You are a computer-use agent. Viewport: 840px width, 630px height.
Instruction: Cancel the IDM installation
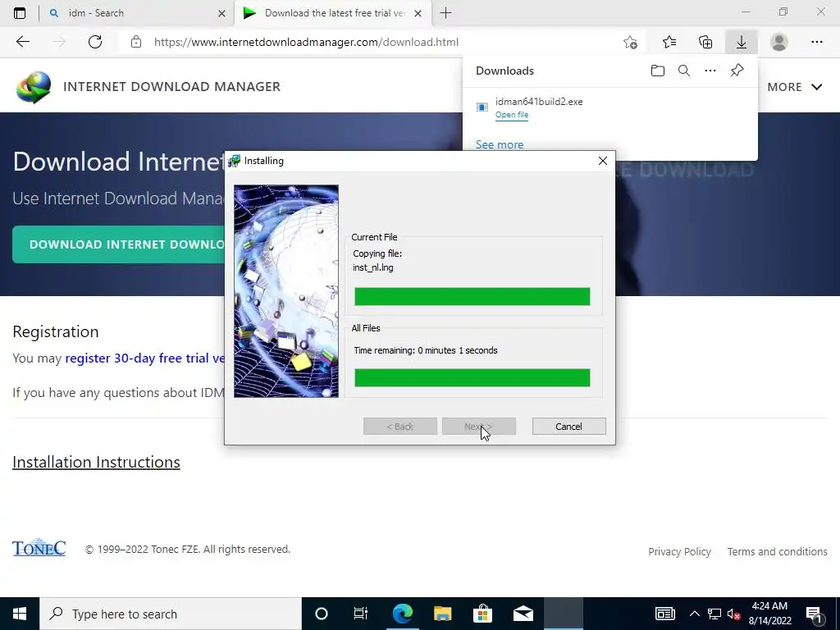[569, 427]
